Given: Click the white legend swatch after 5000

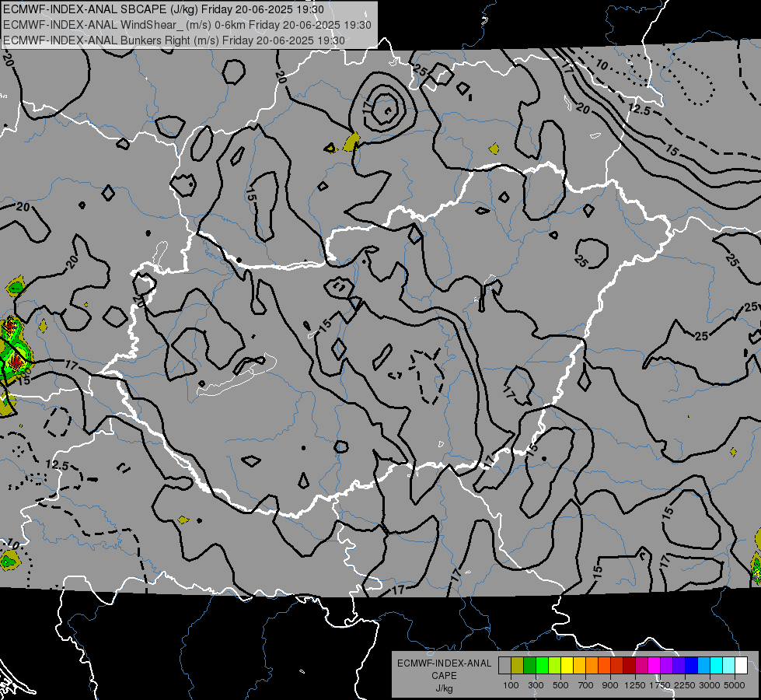Looking at the screenshot, I should pyautogui.click(x=742, y=666).
